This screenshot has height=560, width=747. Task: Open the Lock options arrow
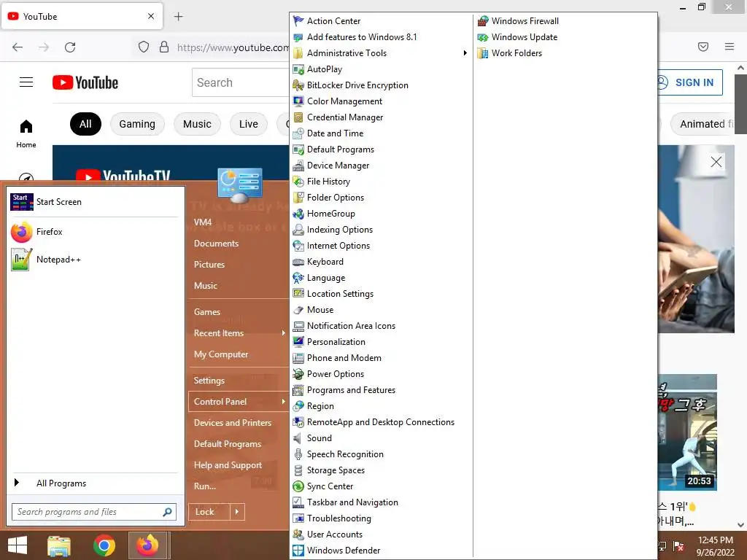(237, 512)
